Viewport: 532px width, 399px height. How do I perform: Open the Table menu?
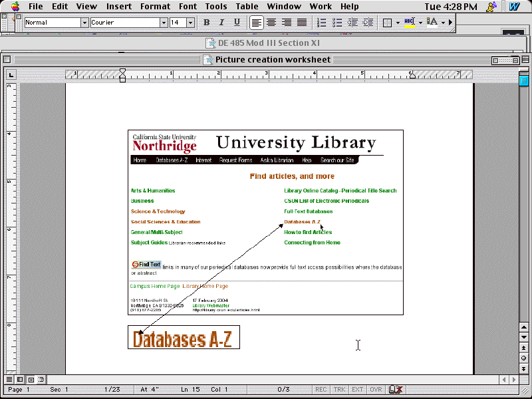(x=247, y=7)
